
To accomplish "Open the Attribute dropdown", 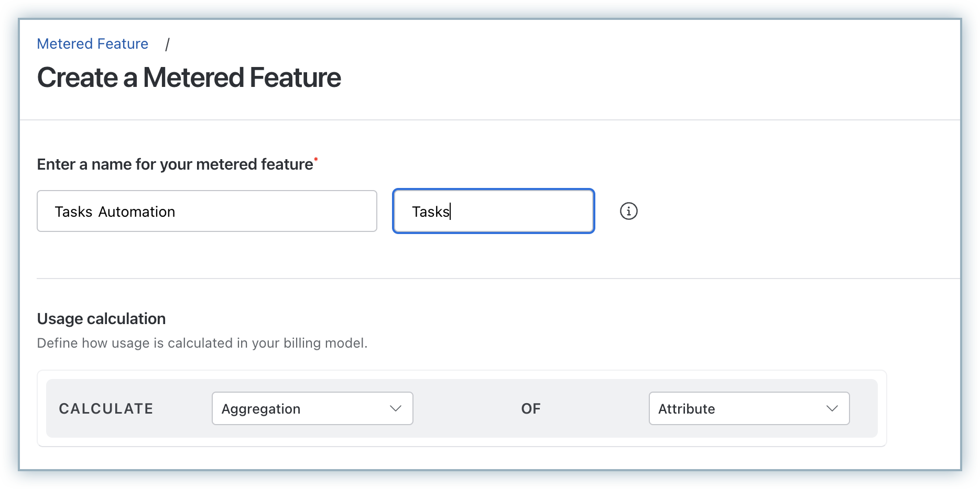I will [x=748, y=408].
